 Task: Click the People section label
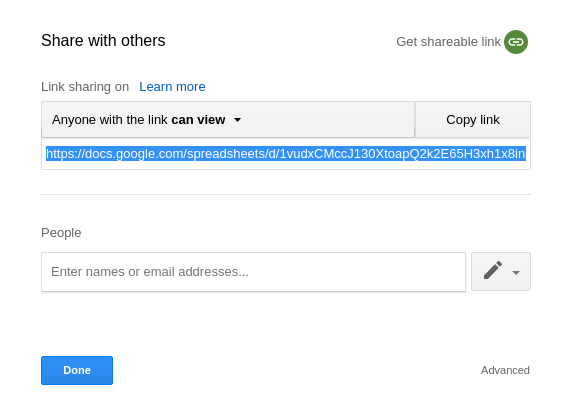tap(61, 233)
